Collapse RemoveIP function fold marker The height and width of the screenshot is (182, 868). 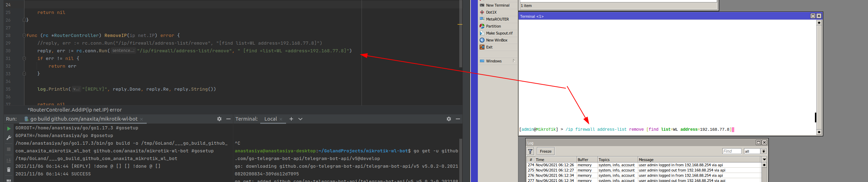[24, 35]
